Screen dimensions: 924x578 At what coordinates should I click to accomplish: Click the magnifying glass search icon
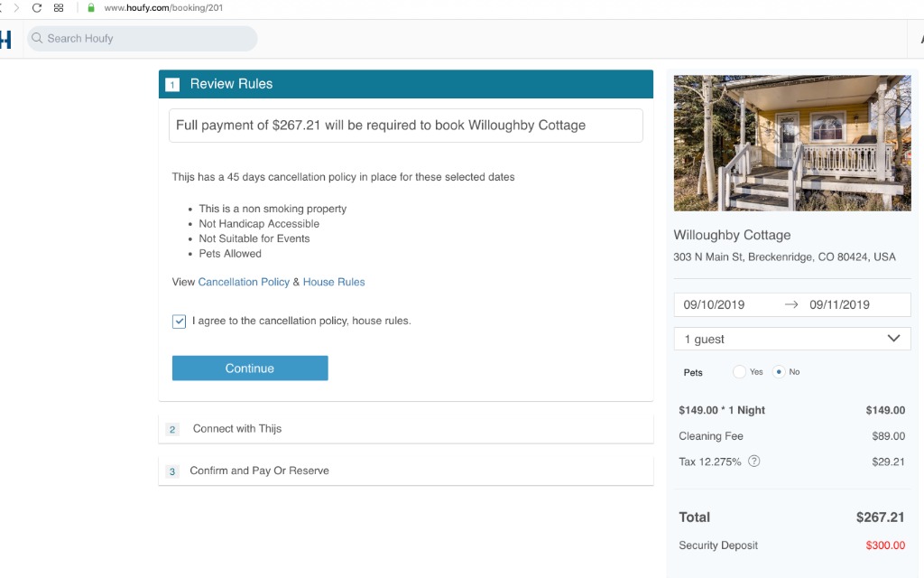click(x=37, y=39)
